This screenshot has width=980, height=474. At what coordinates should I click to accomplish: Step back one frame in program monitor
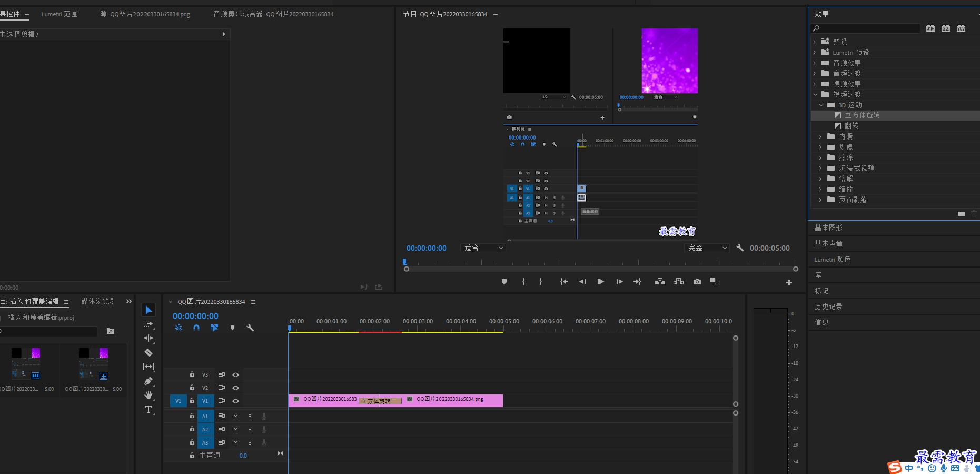click(582, 282)
